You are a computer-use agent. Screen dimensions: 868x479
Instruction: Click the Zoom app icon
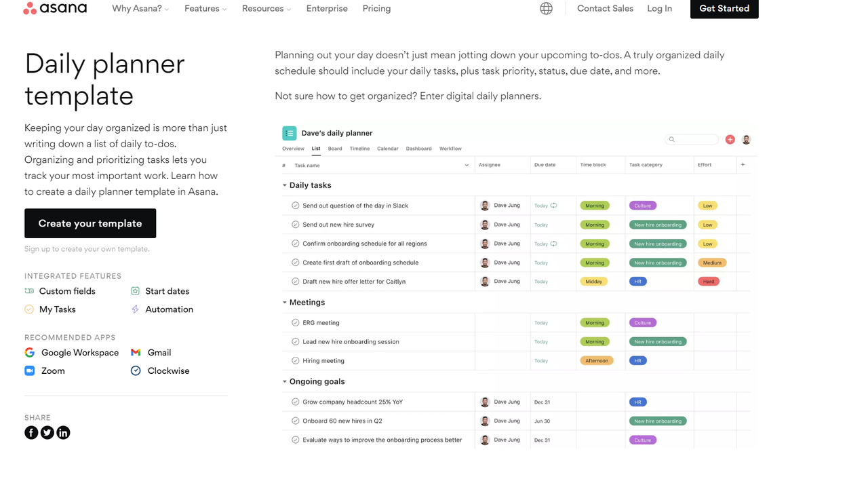coord(30,371)
